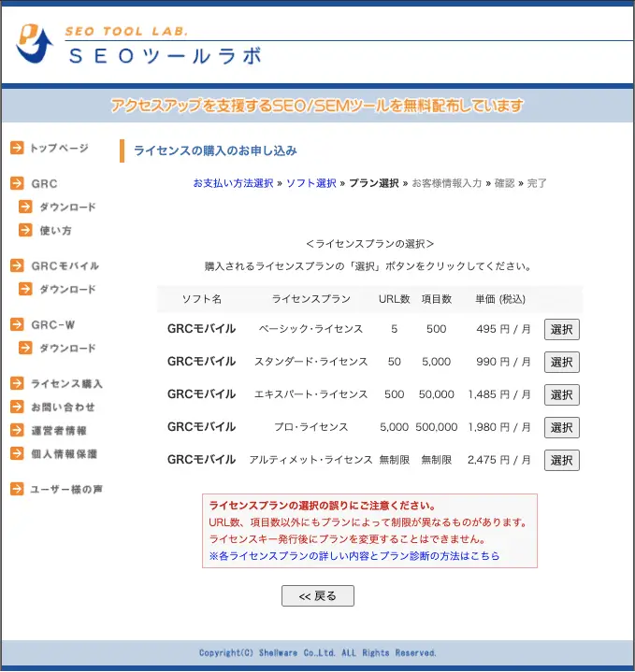Select the エキスパート・ライセンス plan button
The width and height of the screenshot is (635, 672).
562,394
